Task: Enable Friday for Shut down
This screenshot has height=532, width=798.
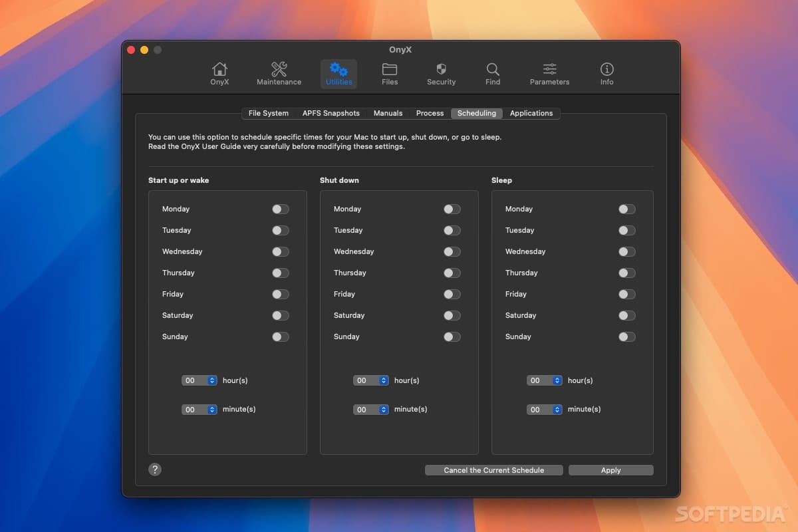Action: click(x=452, y=294)
